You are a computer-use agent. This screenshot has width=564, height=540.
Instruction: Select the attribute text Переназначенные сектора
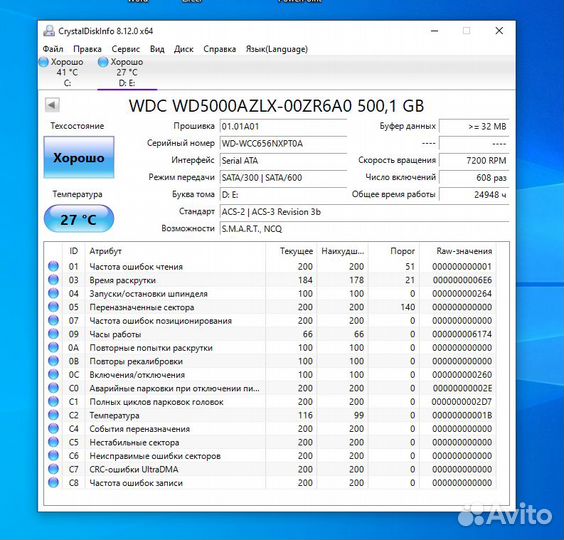pos(142,307)
